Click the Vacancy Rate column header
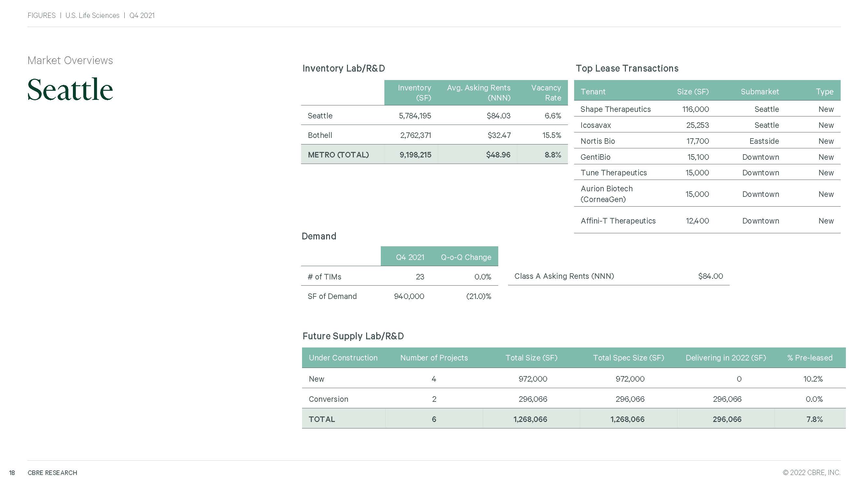The image size is (868, 488). [546, 93]
